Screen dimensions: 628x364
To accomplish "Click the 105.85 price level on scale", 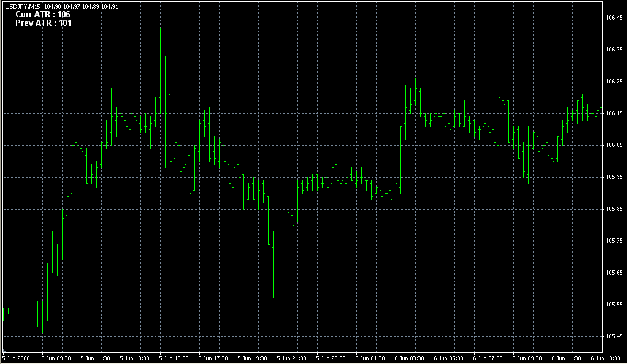I will click(615, 209).
